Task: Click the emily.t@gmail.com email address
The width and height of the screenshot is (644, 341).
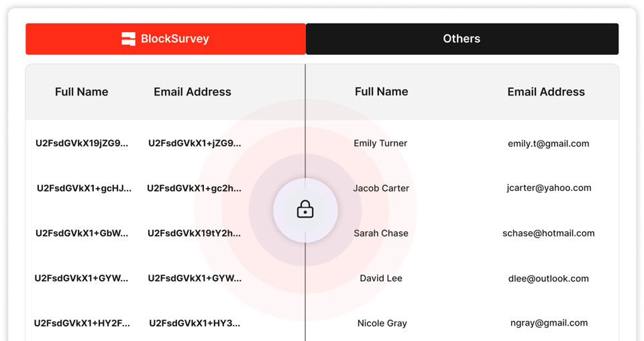Action: 549,143
